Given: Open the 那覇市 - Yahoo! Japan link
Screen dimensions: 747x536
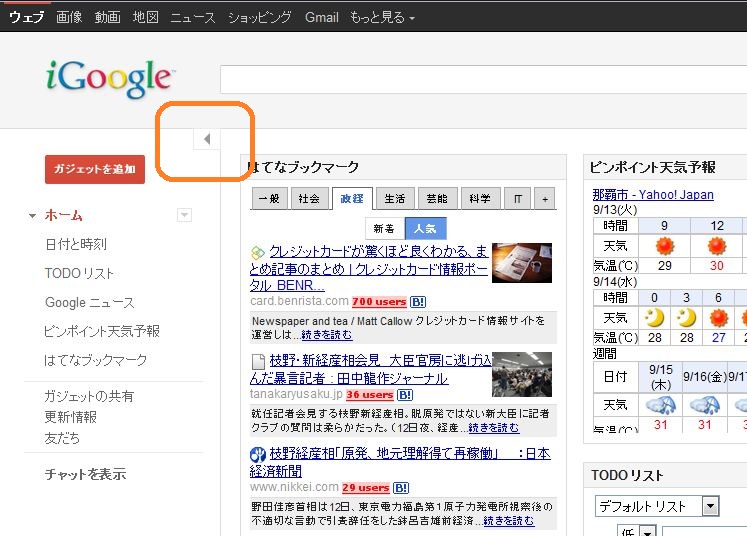Looking at the screenshot, I should [x=653, y=194].
